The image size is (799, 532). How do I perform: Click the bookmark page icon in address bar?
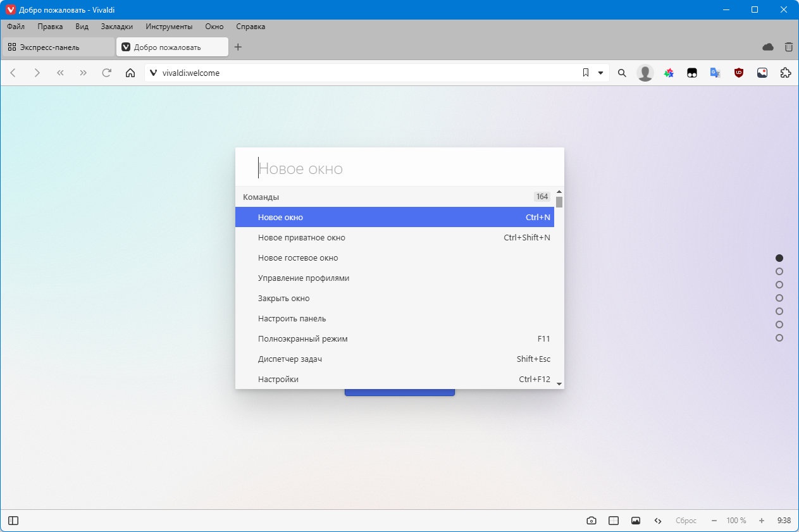(x=586, y=73)
